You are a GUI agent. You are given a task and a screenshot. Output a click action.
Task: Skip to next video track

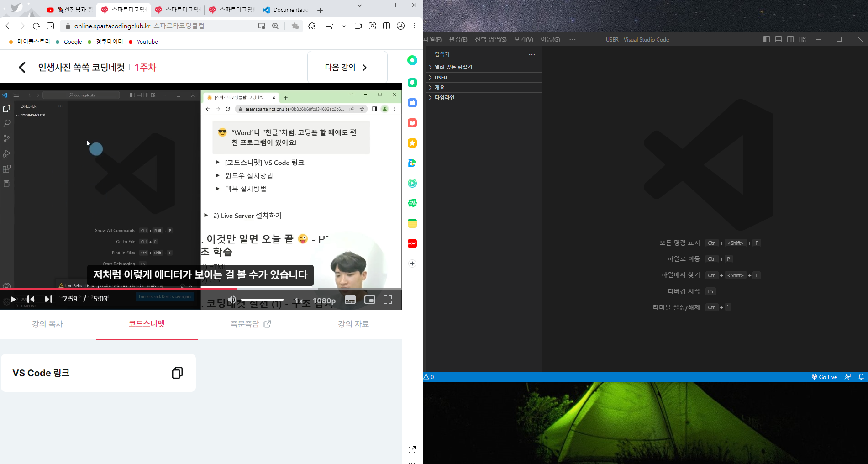click(48, 299)
